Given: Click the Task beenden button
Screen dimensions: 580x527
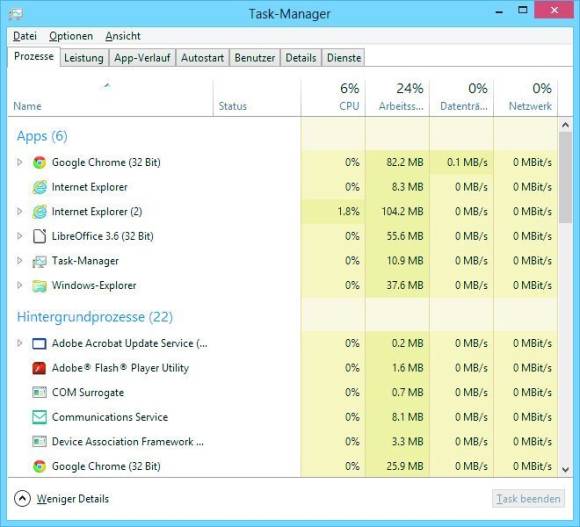Looking at the screenshot, I should pos(528,499).
